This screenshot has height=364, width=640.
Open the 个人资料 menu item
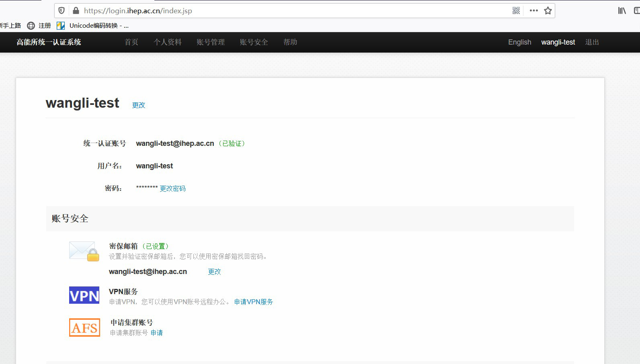point(168,42)
